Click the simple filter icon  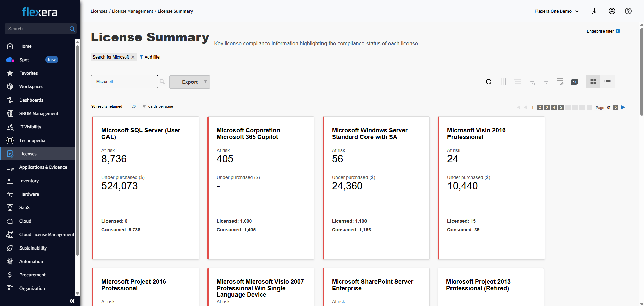point(546,82)
